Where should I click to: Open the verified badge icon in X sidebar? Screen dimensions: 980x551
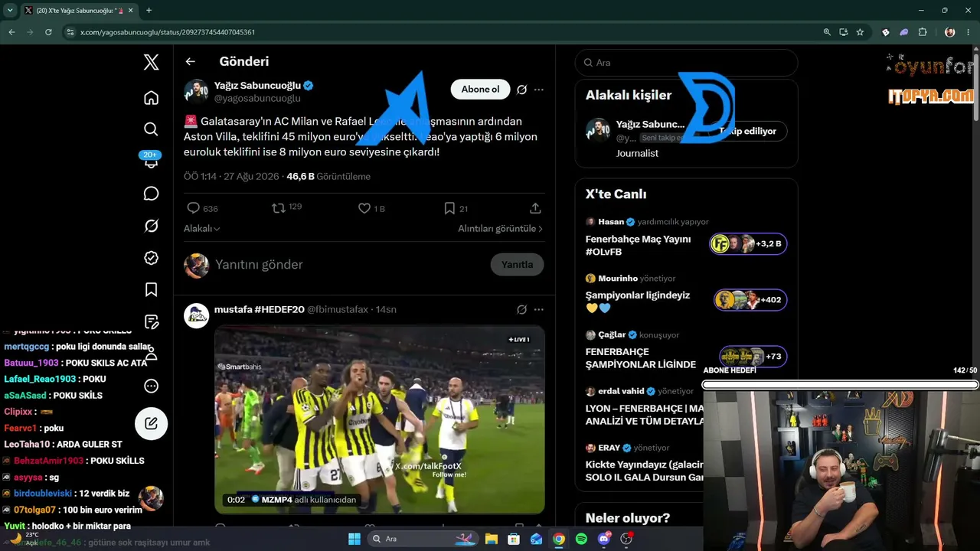[x=151, y=258]
